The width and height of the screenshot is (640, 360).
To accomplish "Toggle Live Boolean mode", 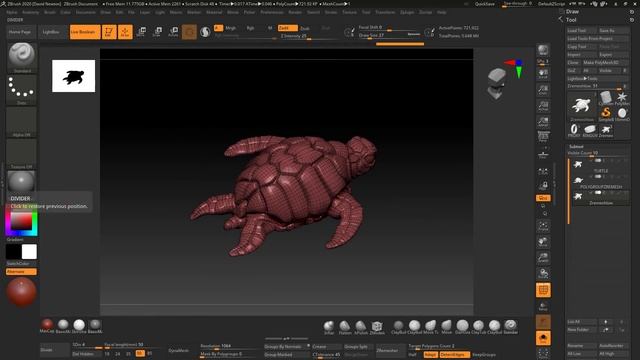I will point(85,32).
